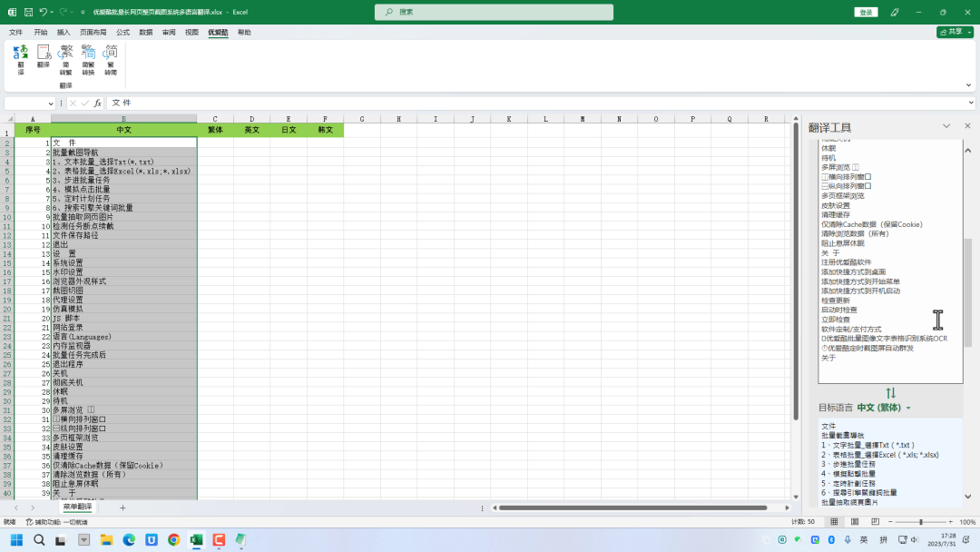Select cell 批量截图导航
The image size is (980, 552).
tap(123, 152)
